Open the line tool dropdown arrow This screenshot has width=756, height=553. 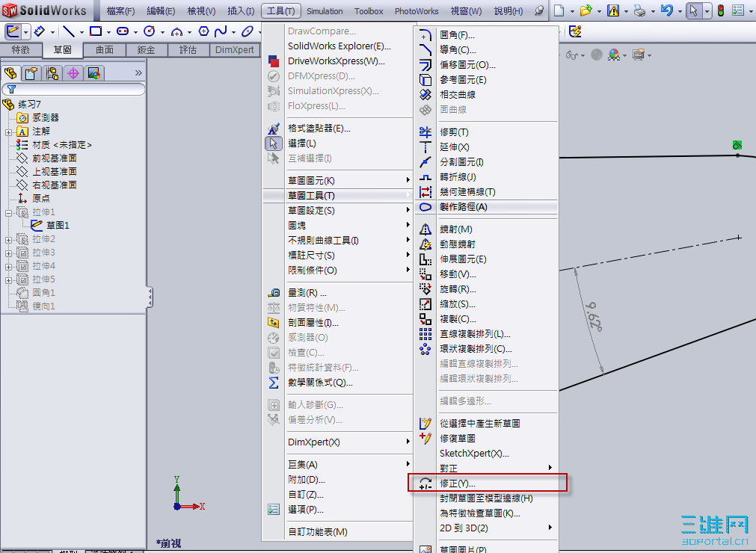(82, 32)
